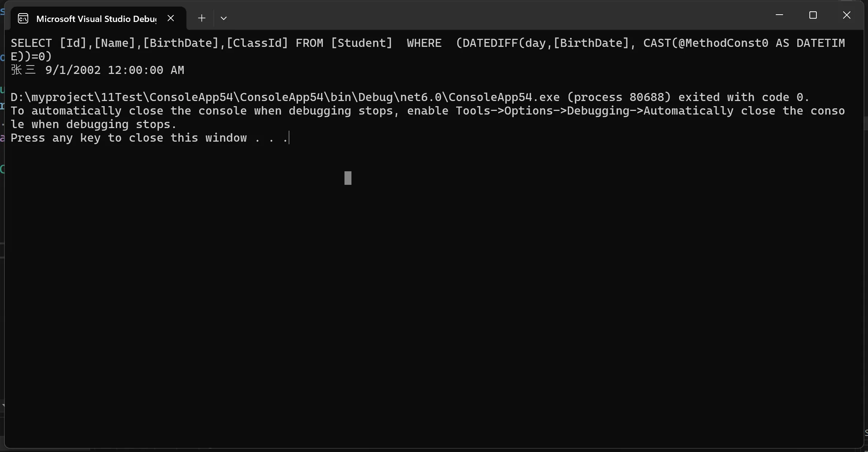Viewport: 868px width, 452px height.
Task: Click the le when debugging stops line
Action: [93, 124]
